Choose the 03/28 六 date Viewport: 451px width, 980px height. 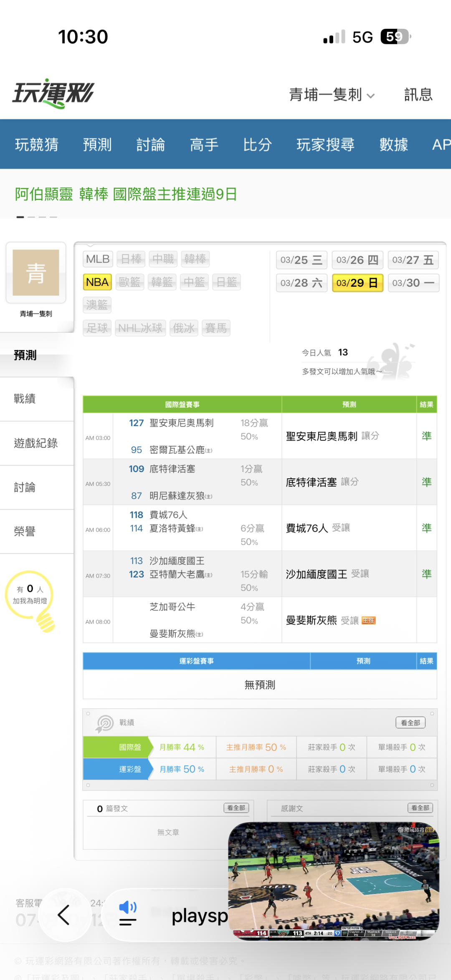tap(301, 283)
